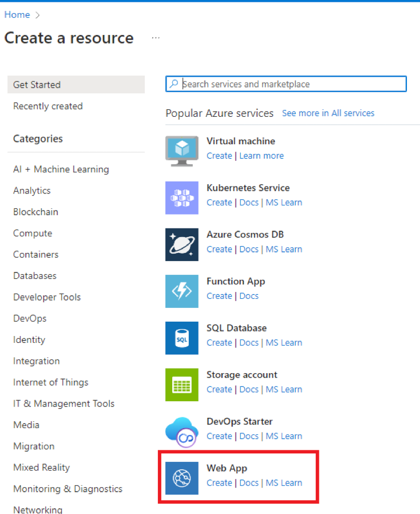The image size is (420, 514).
Task: Open Learn more for Virtual machine
Action: (x=261, y=156)
